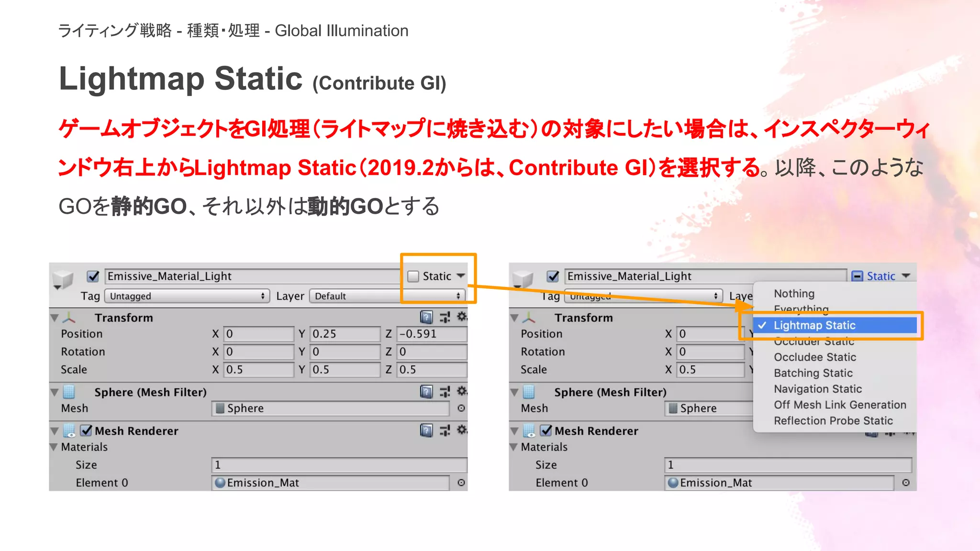This screenshot has height=551, width=980.
Task: Open Sphere Mesh Filter help icon, left inspector
Action: 426,392
